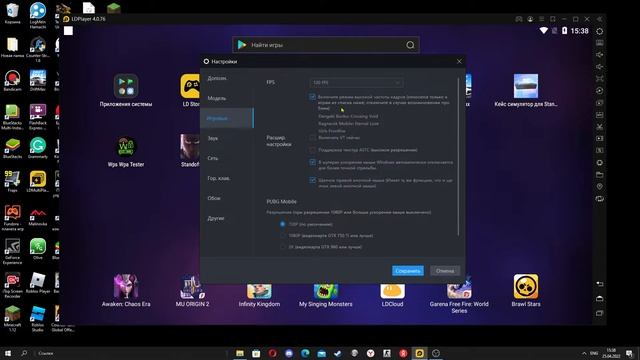Open LDCloud app

(392, 295)
